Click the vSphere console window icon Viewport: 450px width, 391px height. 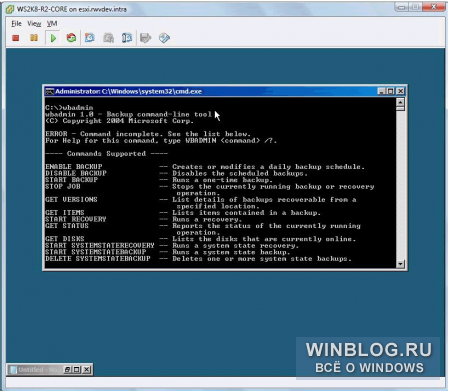(10, 9)
